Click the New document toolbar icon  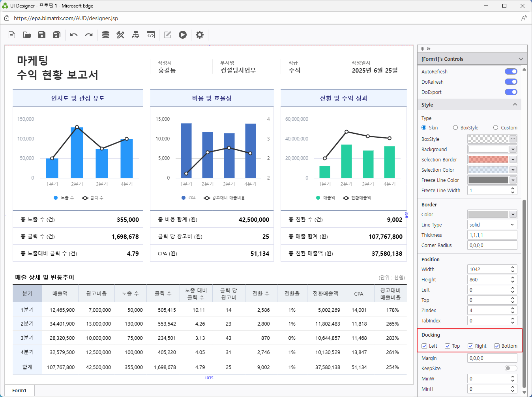[12, 35]
